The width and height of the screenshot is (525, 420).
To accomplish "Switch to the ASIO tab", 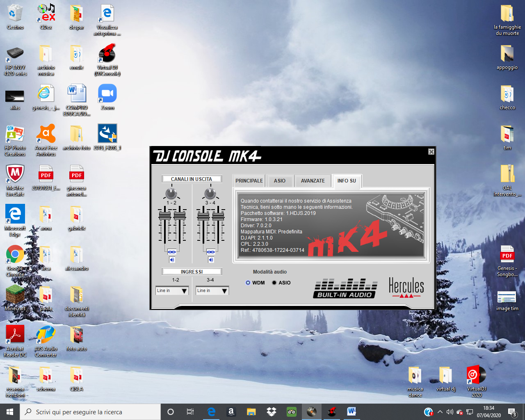I will (x=280, y=181).
